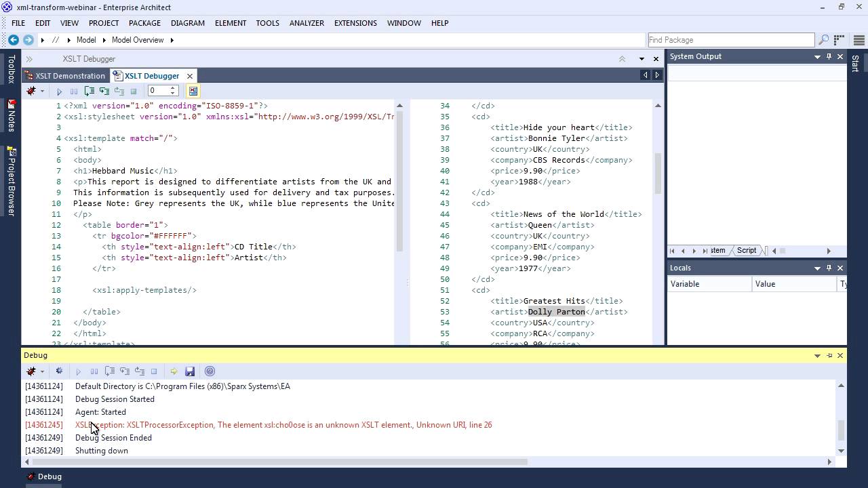Click the XML pane vertical scrollbar thumb
The width and height of the screenshot is (868, 488).
coord(657,172)
